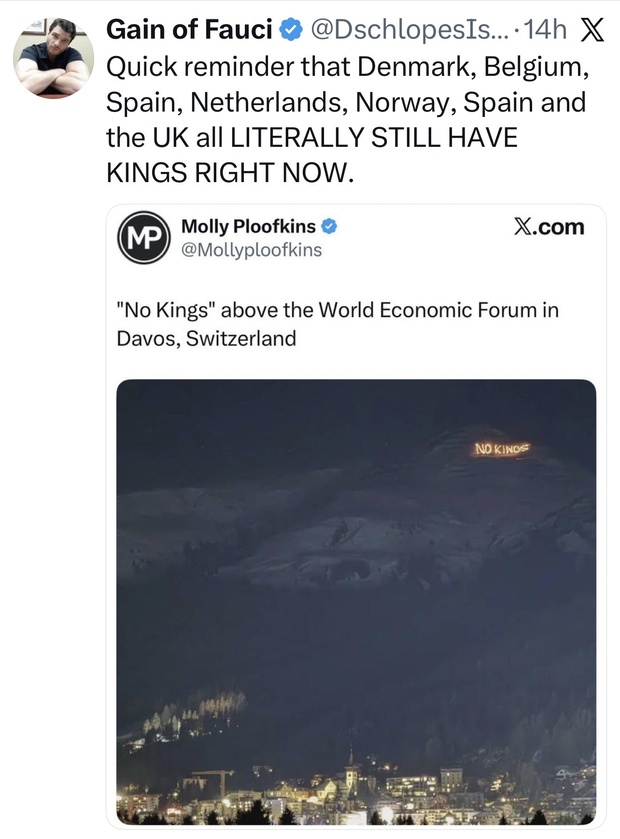Click the X logo in top-right corner

pyautogui.click(x=591, y=31)
